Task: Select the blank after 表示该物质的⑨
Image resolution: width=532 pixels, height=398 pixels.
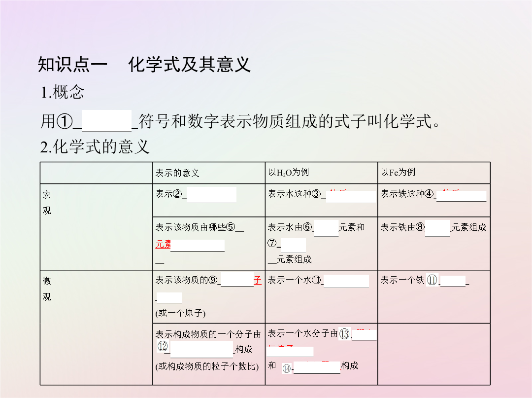Action: click(237, 280)
